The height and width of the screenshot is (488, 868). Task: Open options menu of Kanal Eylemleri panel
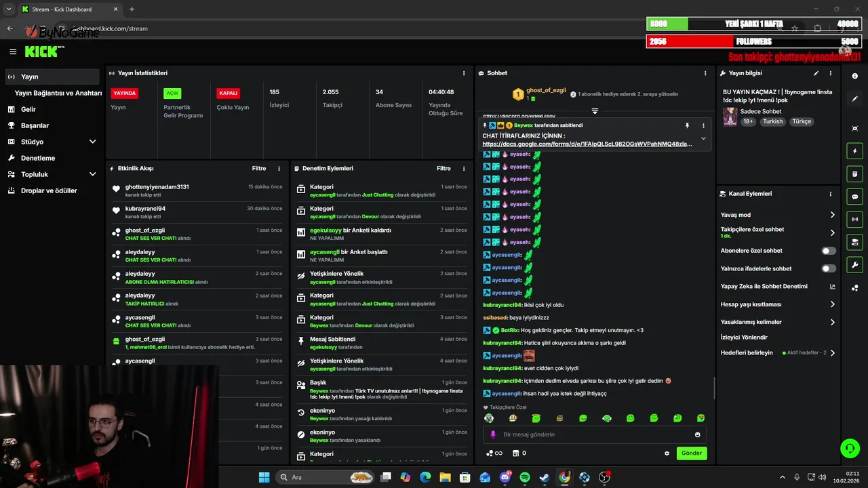[x=831, y=194]
